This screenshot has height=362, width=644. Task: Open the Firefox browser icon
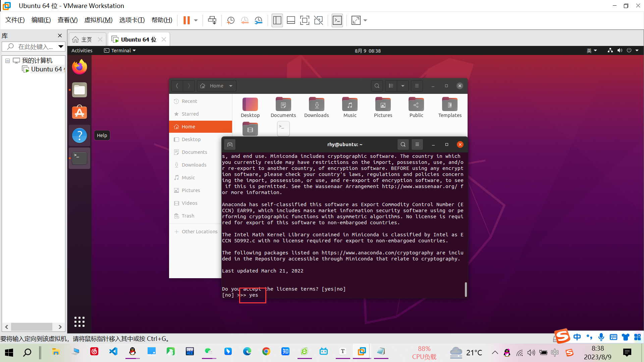click(79, 67)
